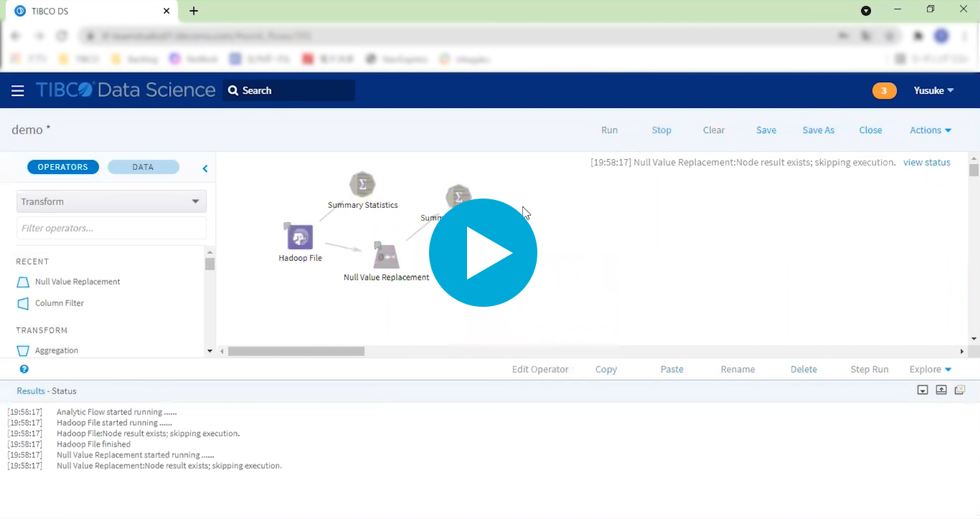Click Step Run in the canvas toolbar
980x519 pixels.
click(870, 369)
